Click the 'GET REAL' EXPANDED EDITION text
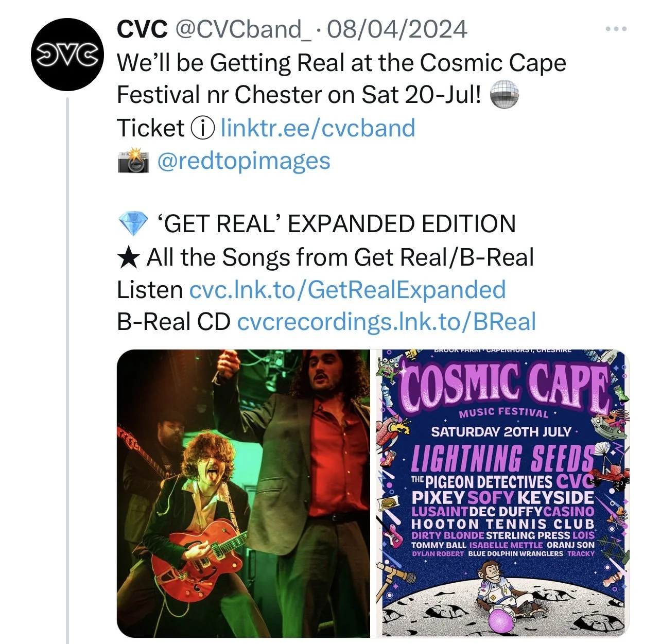661x644 pixels. [x=336, y=224]
